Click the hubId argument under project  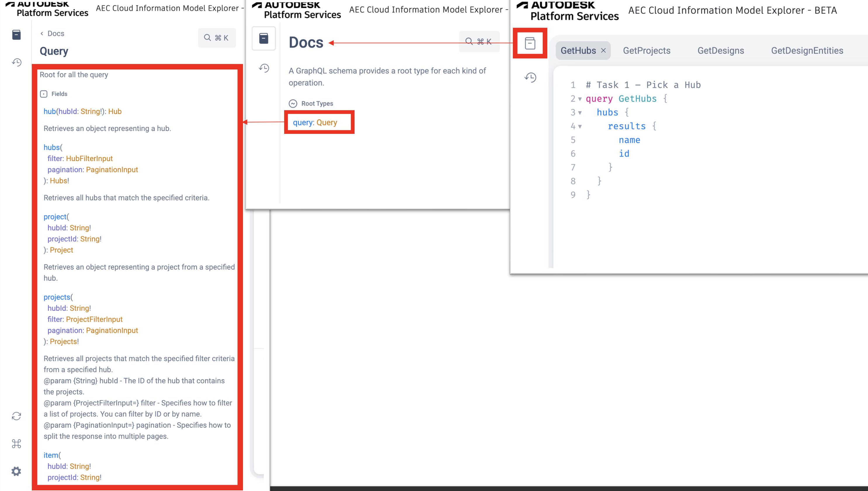point(57,228)
